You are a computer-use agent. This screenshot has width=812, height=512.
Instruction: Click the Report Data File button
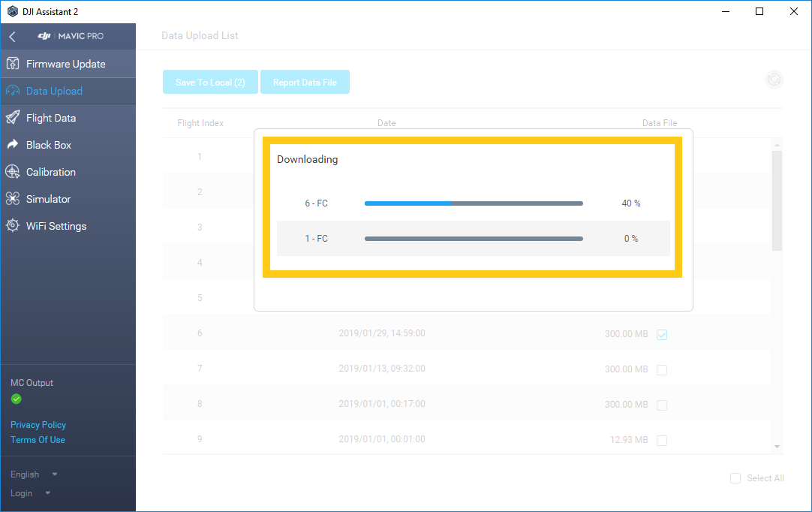click(305, 82)
